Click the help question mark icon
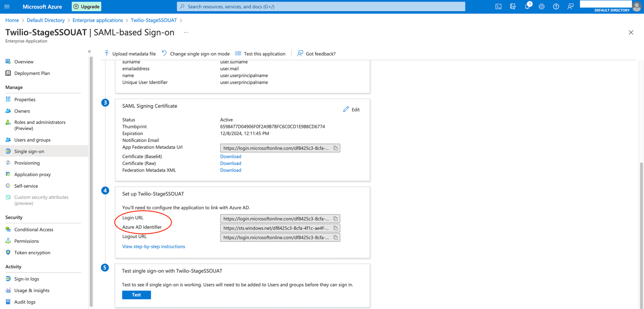The width and height of the screenshot is (644, 309). coord(556,6)
